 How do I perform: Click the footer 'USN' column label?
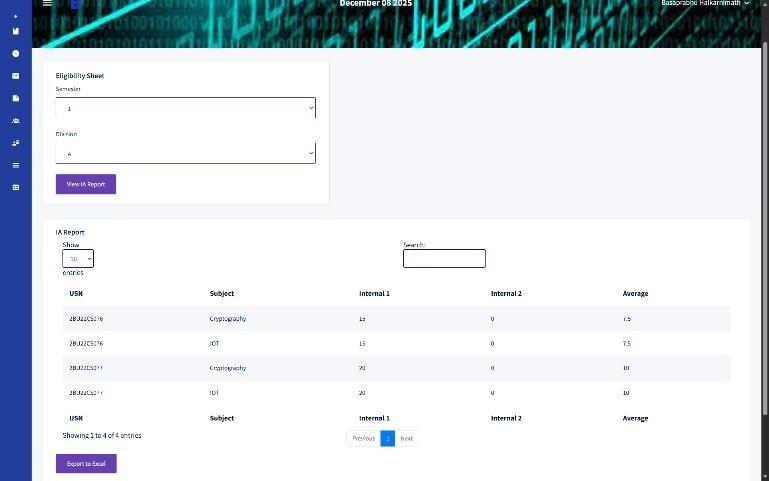tap(76, 418)
